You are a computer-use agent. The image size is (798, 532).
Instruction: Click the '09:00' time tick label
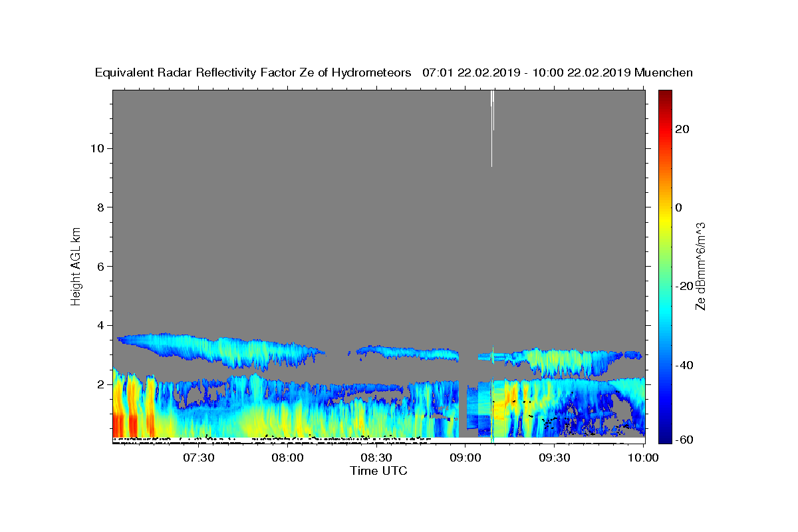[x=465, y=458]
